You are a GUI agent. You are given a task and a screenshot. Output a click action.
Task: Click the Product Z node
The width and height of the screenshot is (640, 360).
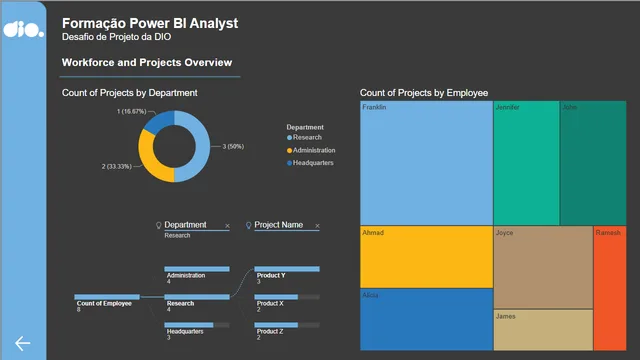tap(287, 331)
